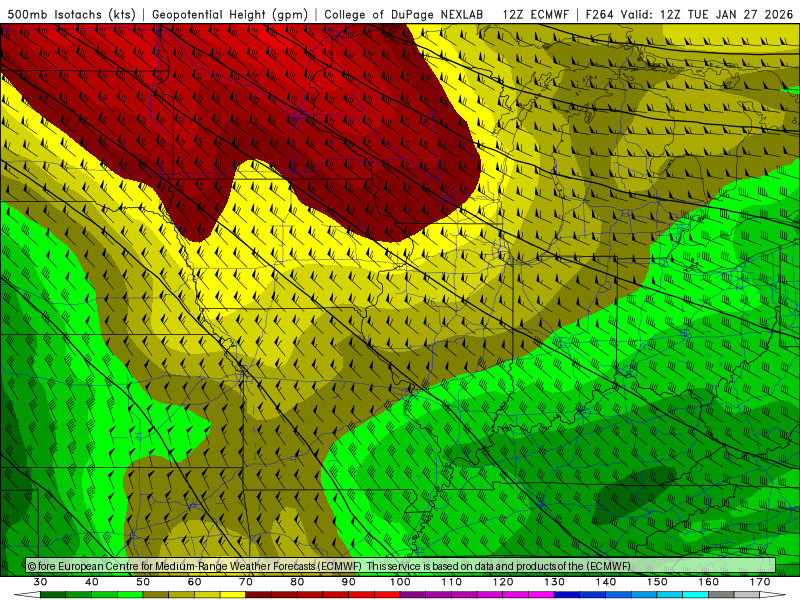Click the legend value '110'

click(x=452, y=582)
